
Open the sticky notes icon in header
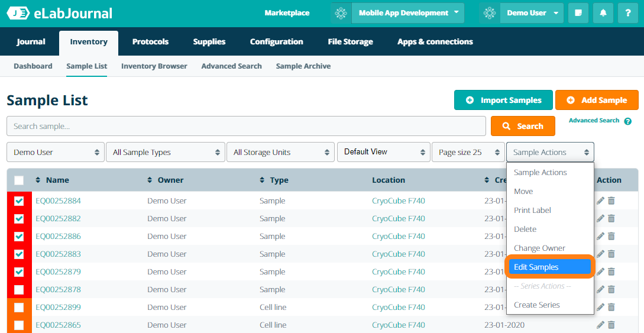pos(578,13)
